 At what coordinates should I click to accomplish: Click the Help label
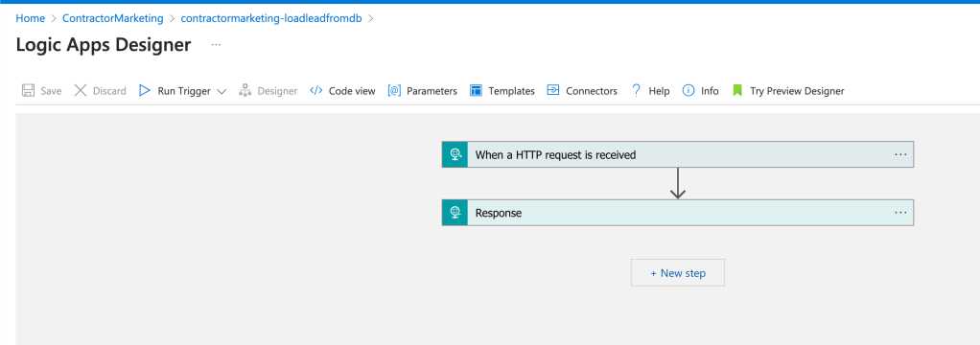click(659, 91)
